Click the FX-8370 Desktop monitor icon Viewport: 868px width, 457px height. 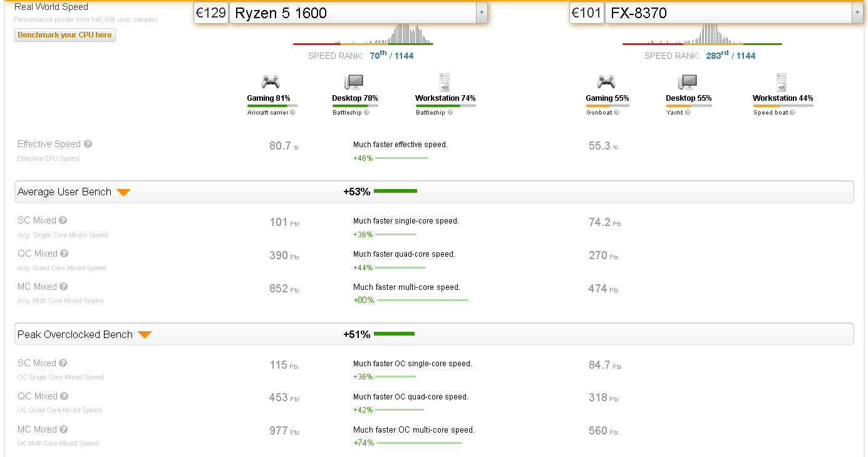688,82
